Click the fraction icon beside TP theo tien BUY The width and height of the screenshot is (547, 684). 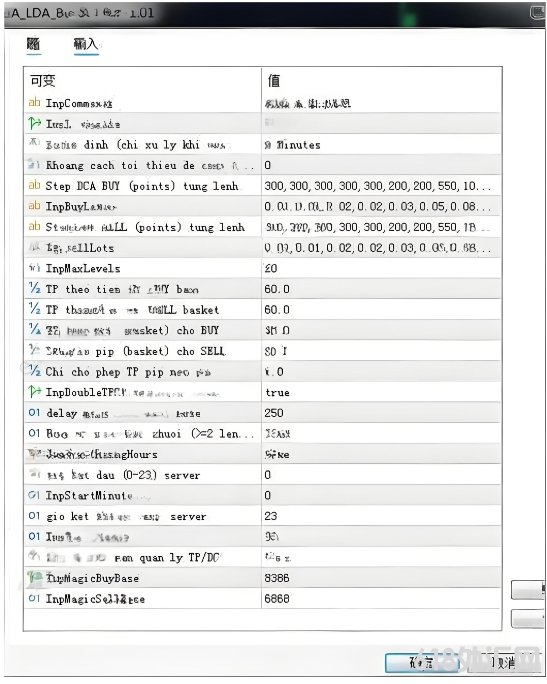34,288
